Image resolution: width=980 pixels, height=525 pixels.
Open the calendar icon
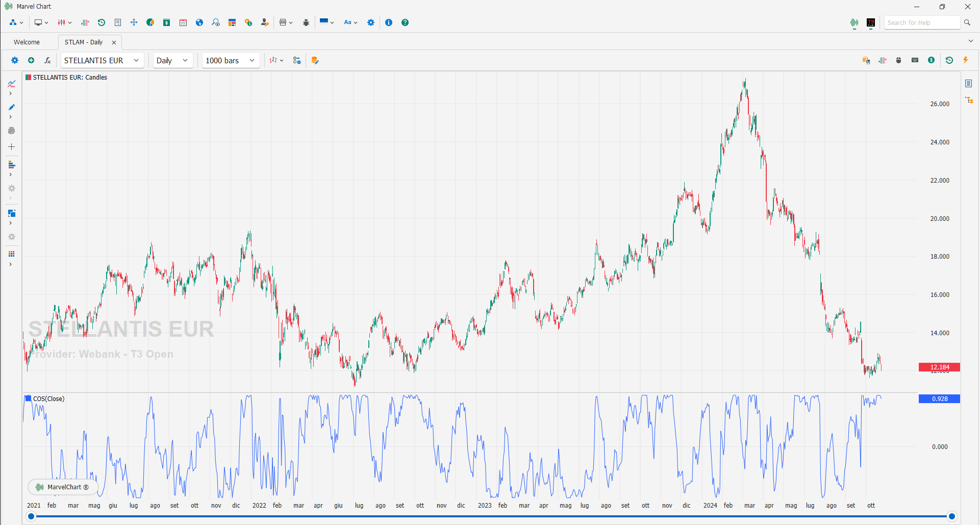coord(183,22)
